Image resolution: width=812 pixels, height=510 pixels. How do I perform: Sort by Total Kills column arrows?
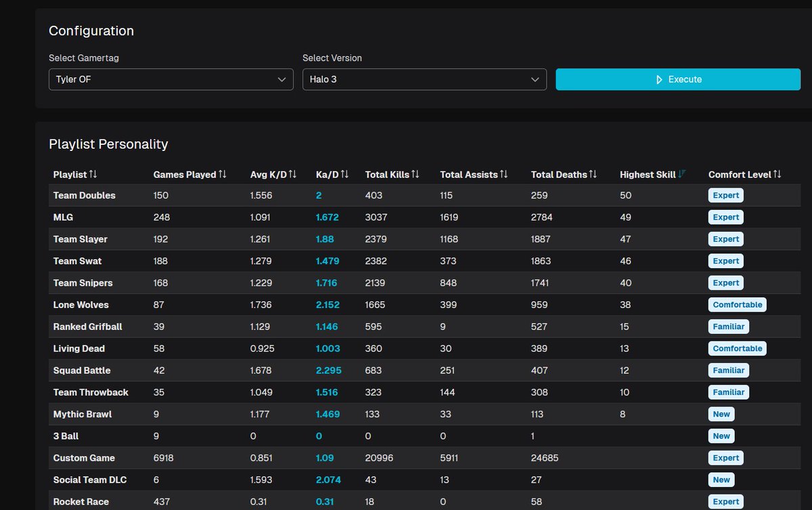tap(415, 174)
